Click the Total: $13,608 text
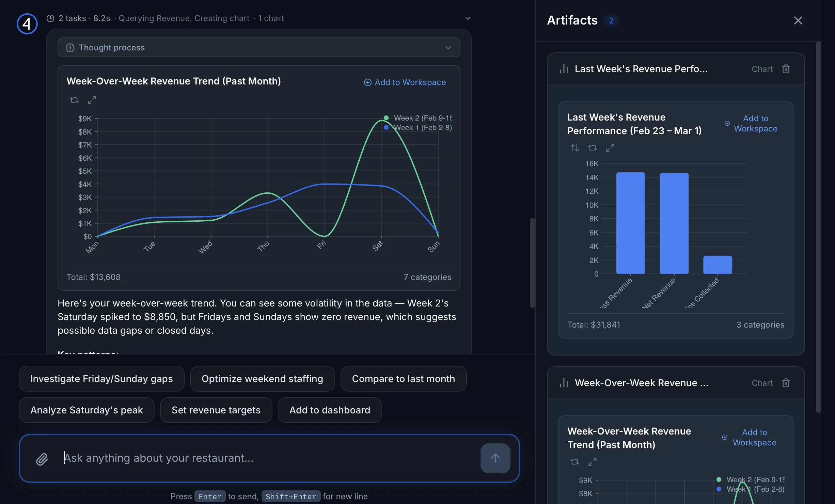 click(x=94, y=277)
